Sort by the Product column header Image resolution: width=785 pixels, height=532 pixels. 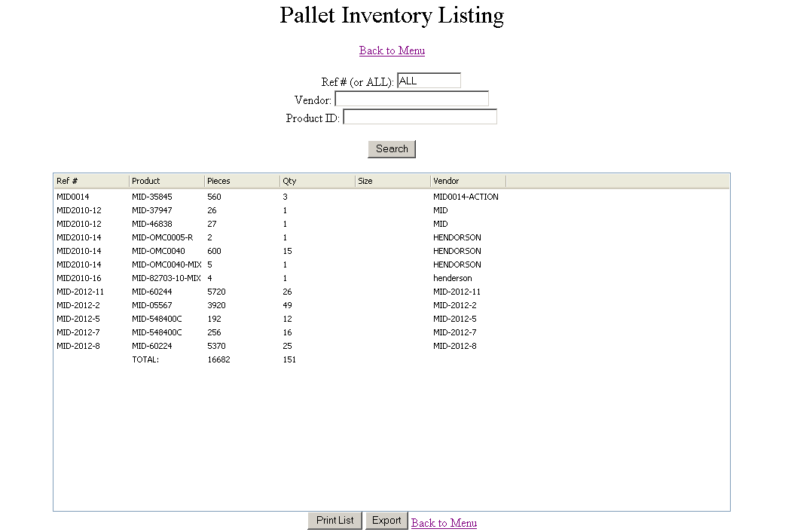click(x=166, y=181)
